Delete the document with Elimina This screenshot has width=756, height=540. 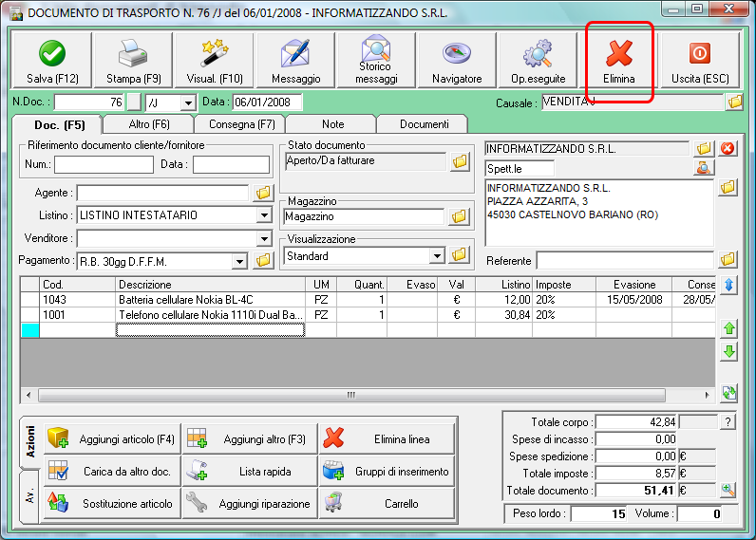619,60
